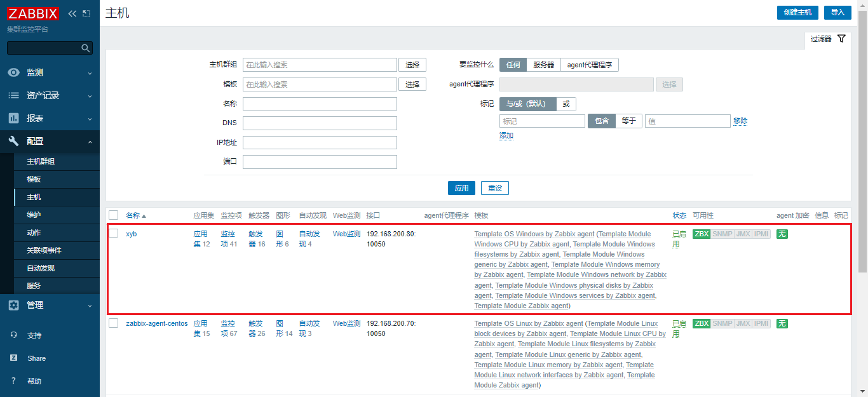Collapse the sidebar with double-chevron icon
Image resolution: width=868 pixels, height=397 pixels.
72,13
